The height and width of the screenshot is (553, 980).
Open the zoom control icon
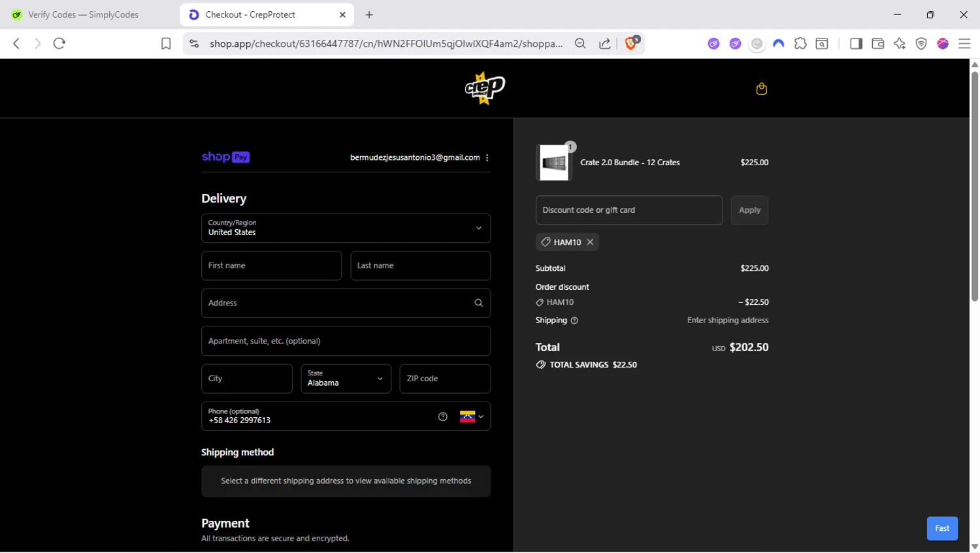580,44
